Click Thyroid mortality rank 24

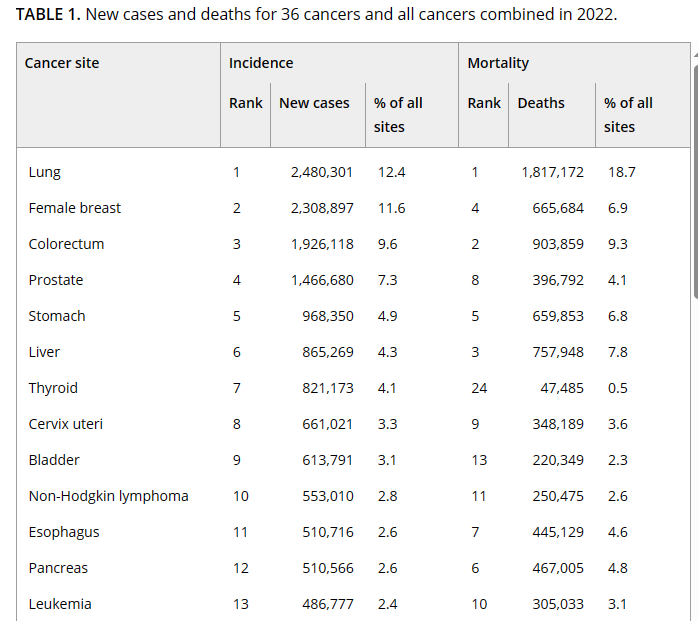[479, 388]
